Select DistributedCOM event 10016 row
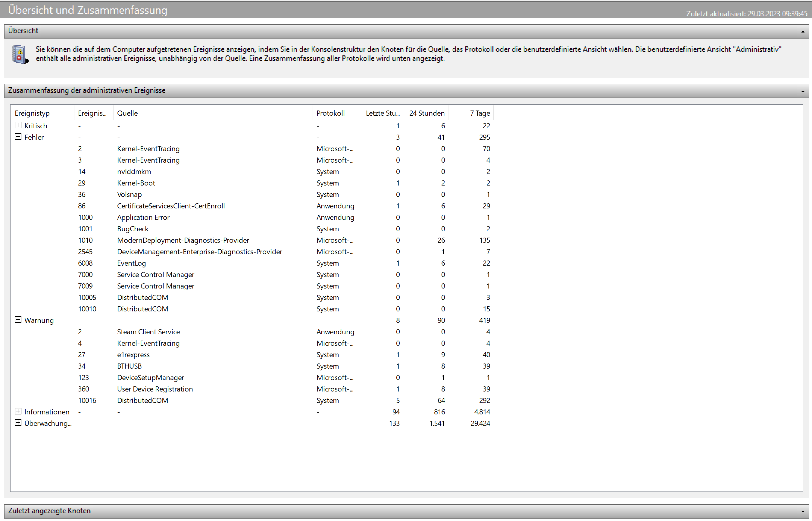812x521 pixels. point(142,401)
